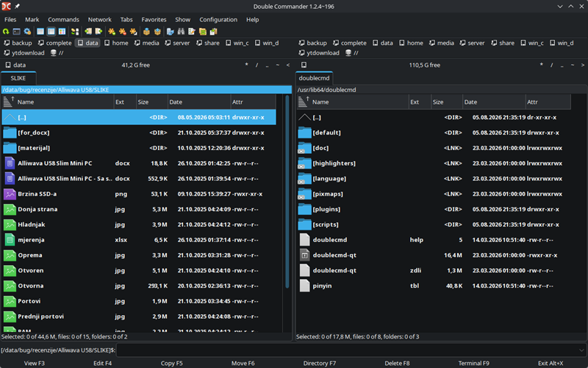Open the Network menu

point(100,20)
